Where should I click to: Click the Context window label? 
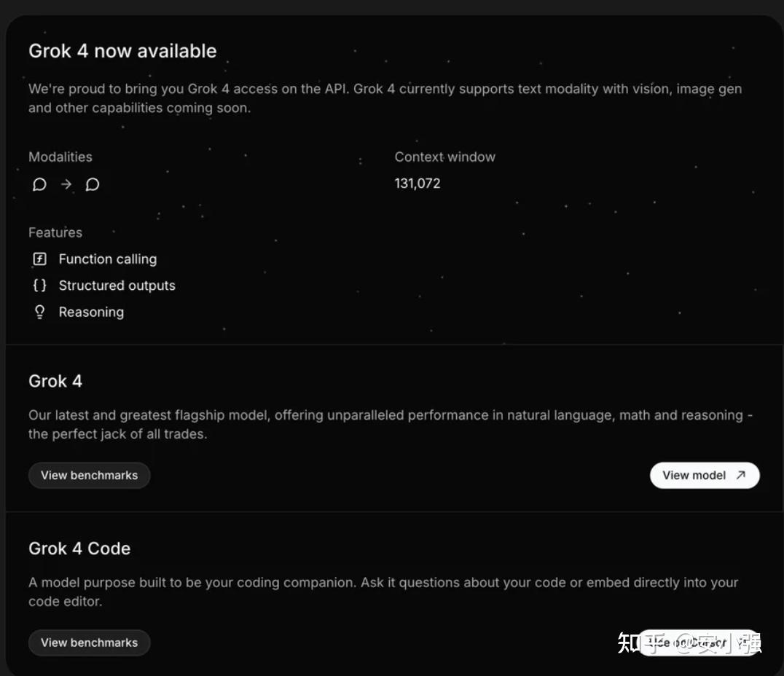pyautogui.click(x=444, y=157)
